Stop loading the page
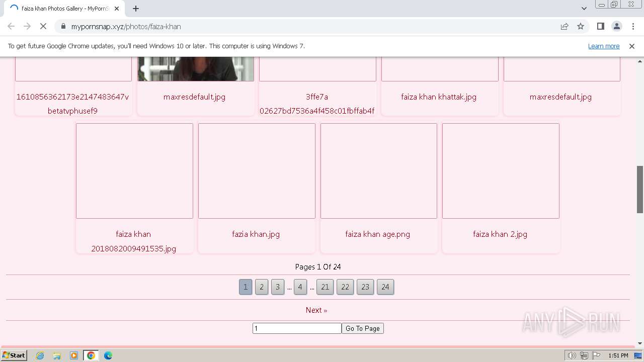Image resolution: width=644 pixels, height=362 pixels. (x=43, y=26)
